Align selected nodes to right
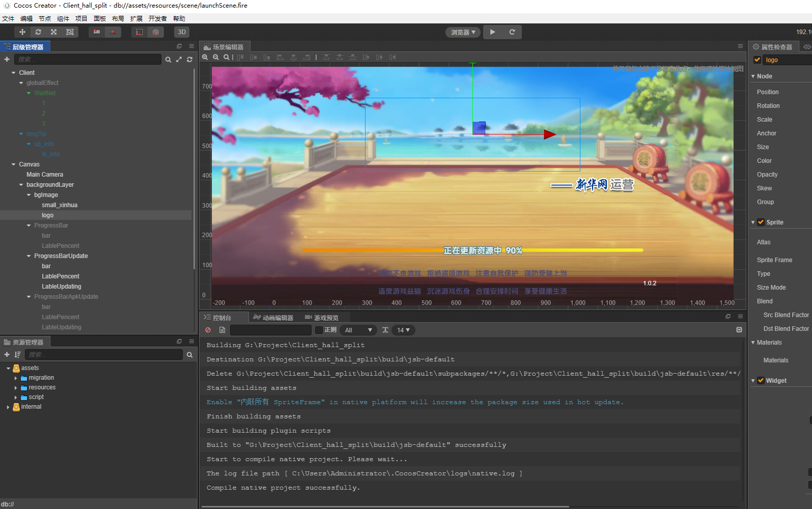This screenshot has width=812, height=509. 306,57
